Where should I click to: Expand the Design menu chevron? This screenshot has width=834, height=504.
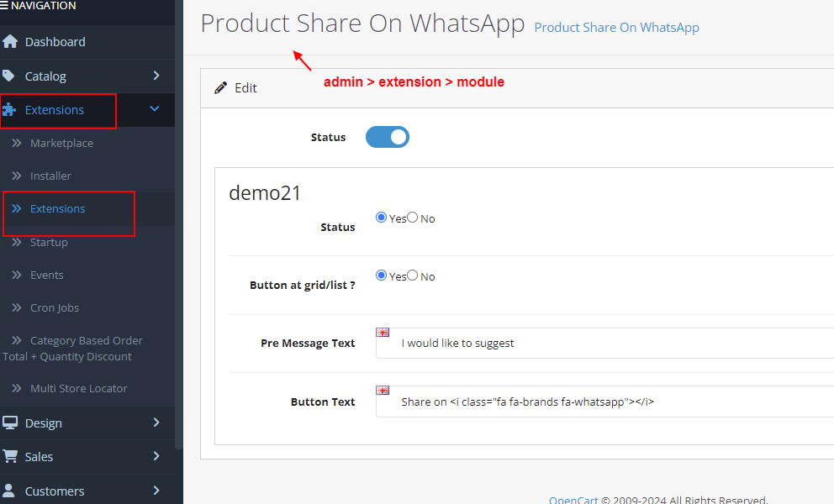point(156,423)
